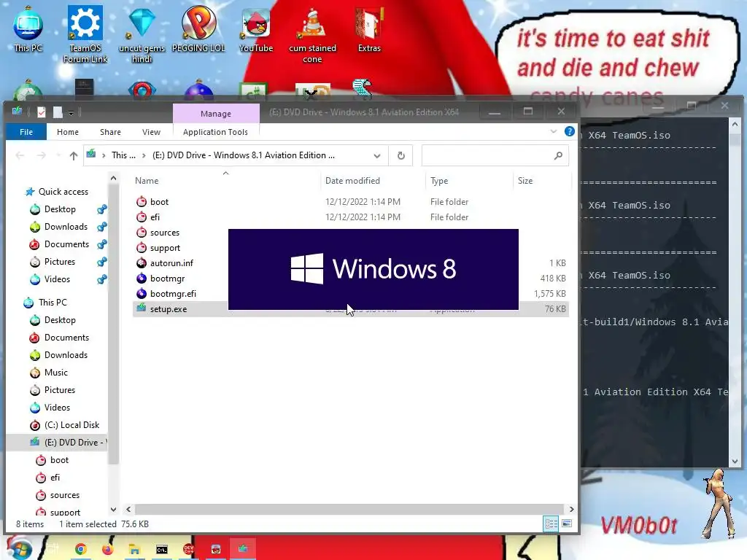Select sources under DVD Drive tree
This screenshot has height=560, width=747.
click(x=64, y=495)
